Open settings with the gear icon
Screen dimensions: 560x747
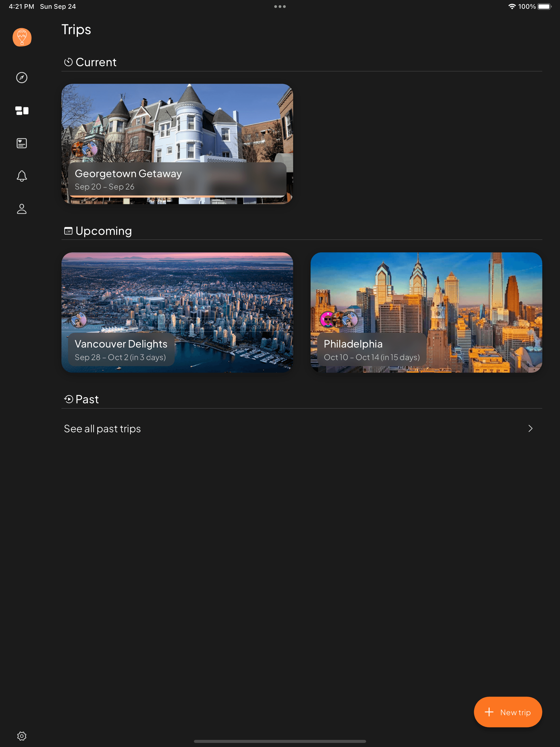[22, 736]
